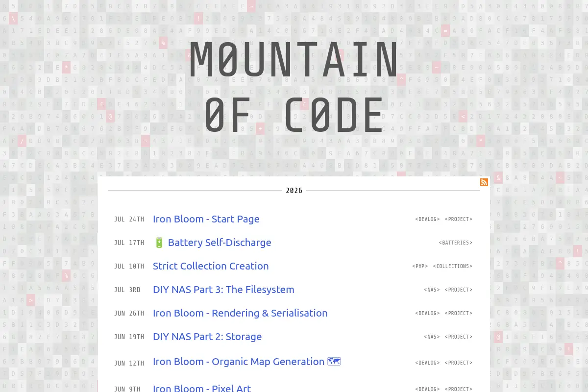Select the 2026 year heading
The image size is (588, 392).
[294, 191]
